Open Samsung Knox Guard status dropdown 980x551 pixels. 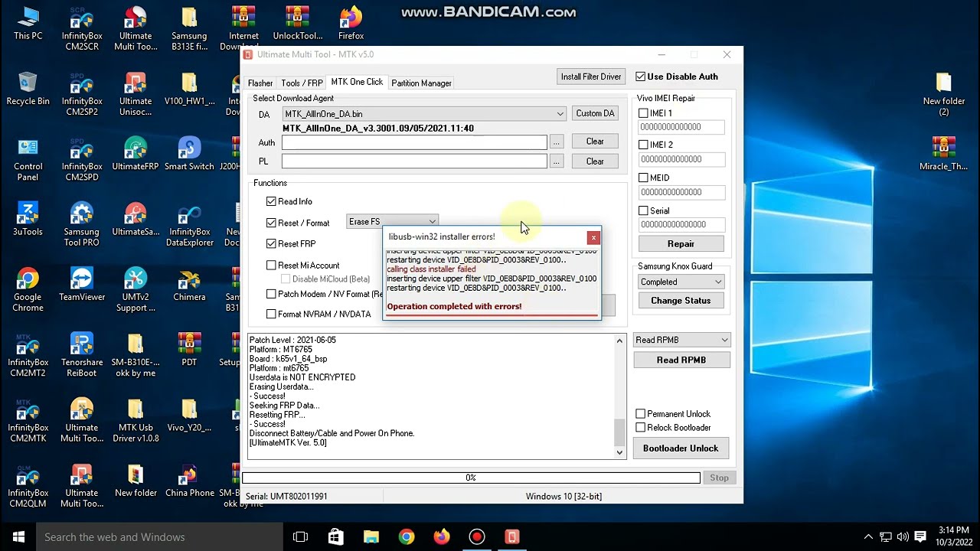(681, 282)
